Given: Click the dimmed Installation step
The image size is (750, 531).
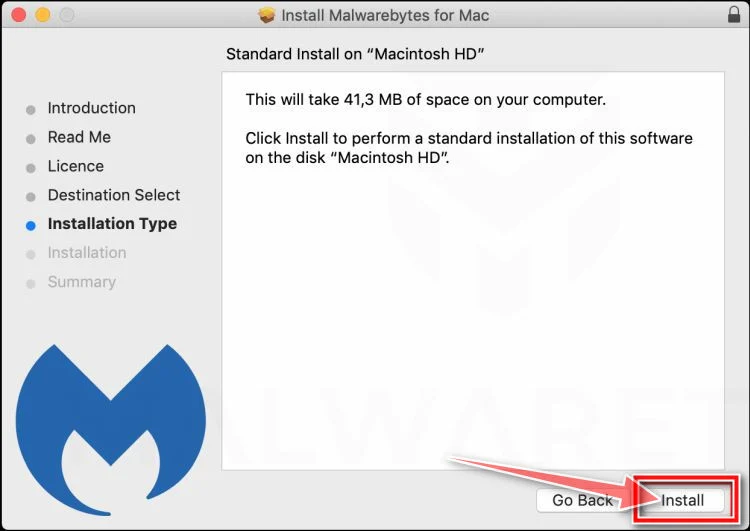Looking at the screenshot, I should coord(87,253).
